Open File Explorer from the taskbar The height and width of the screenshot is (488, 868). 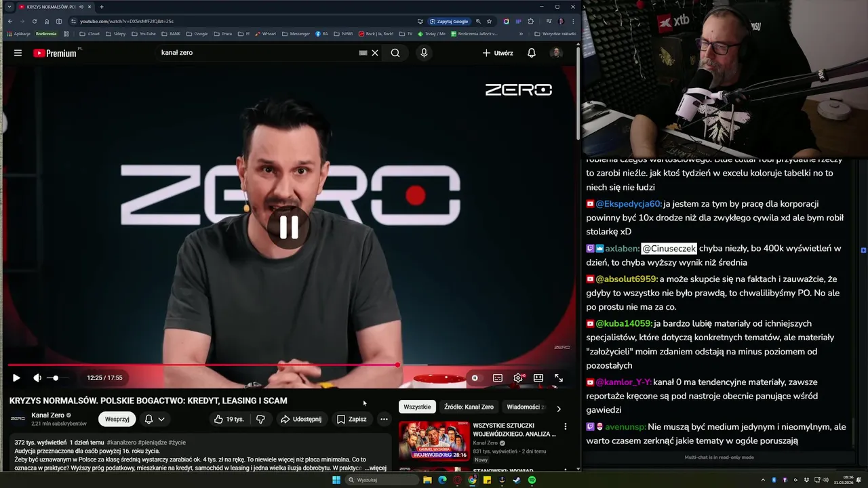tap(427, 480)
